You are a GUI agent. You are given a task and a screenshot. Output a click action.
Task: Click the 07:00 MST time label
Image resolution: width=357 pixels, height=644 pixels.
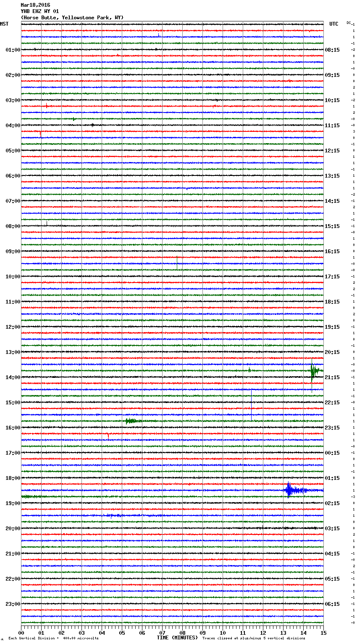[x=13, y=201]
